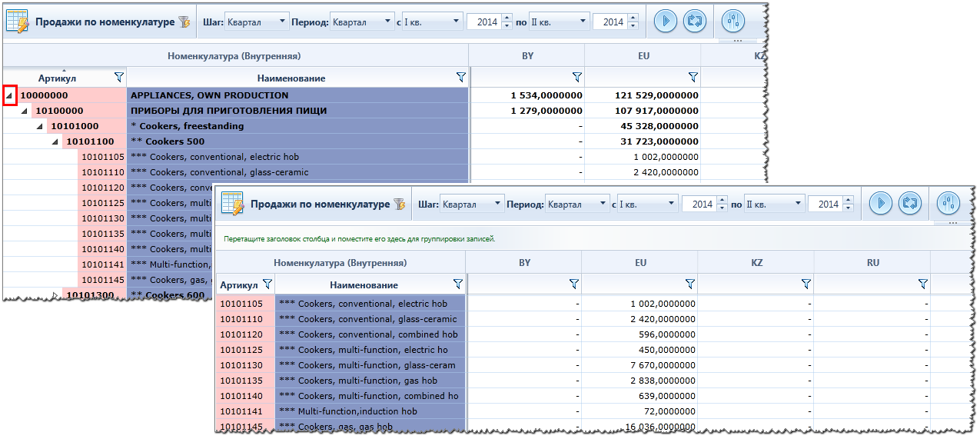Click the Наименование column header in the back window
The height and width of the screenshot is (439, 980).
(x=291, y=78)
